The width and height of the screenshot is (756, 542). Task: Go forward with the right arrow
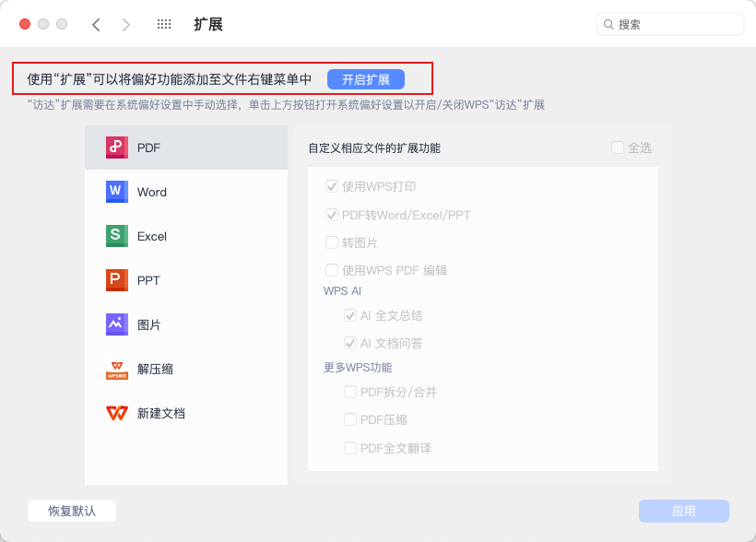pyautogui.click(x=125, y=25)
